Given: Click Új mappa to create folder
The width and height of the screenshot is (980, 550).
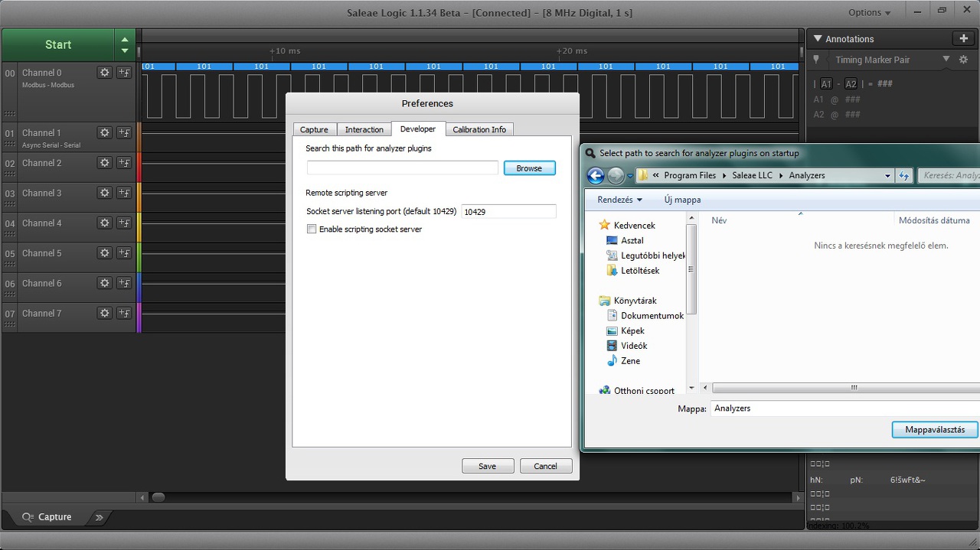Looking at the screenshot, I should [x=682, y=200].
